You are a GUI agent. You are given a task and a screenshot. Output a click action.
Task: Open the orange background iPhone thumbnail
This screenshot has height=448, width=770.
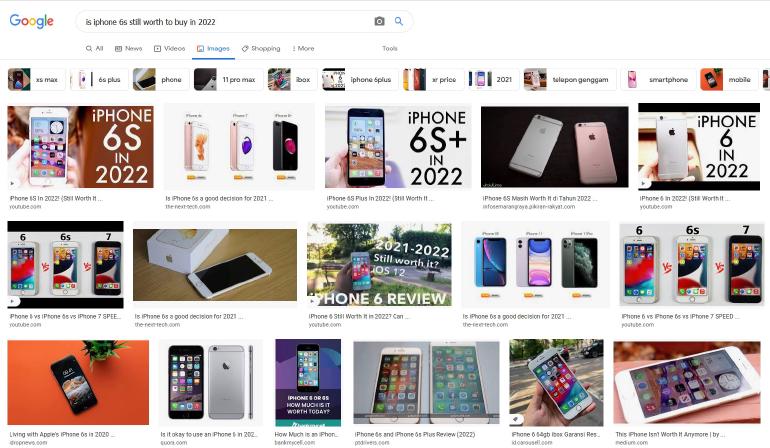click(x=78, y=382)
